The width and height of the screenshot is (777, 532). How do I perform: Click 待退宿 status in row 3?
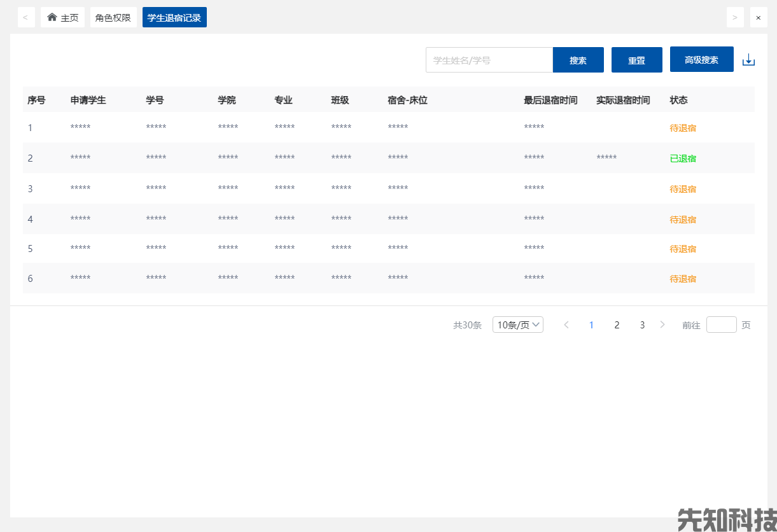pos(683,189)
